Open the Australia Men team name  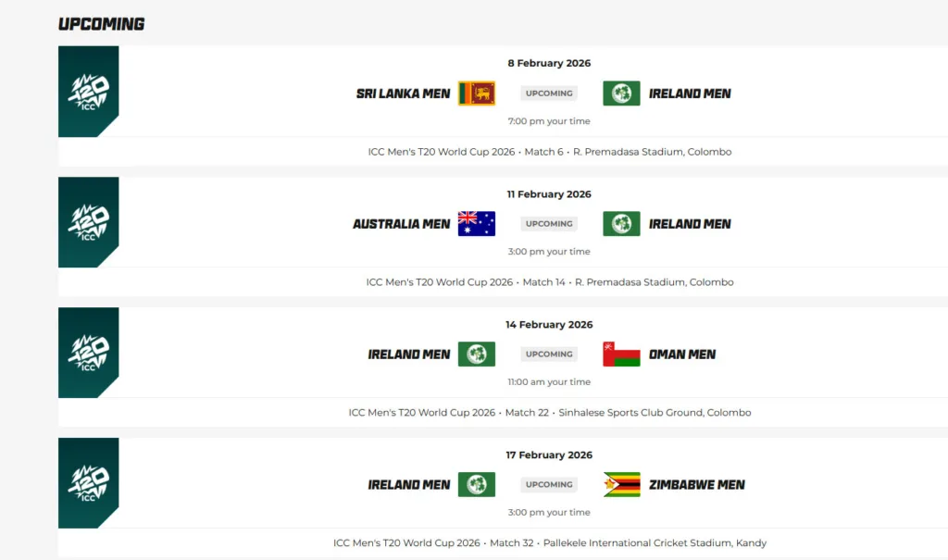pos(402,224)
